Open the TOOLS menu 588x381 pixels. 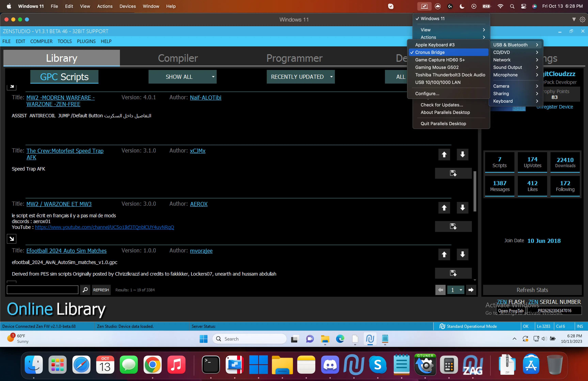click(65, 41)
